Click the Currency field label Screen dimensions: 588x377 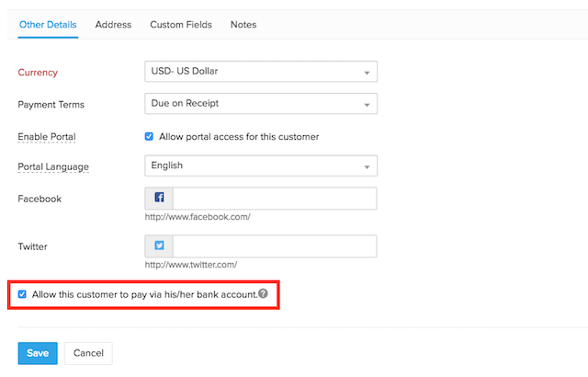[38, 72]
